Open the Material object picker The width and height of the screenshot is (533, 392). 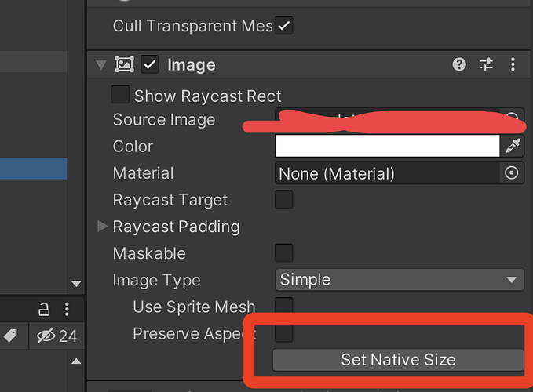(x=512, y=173)
